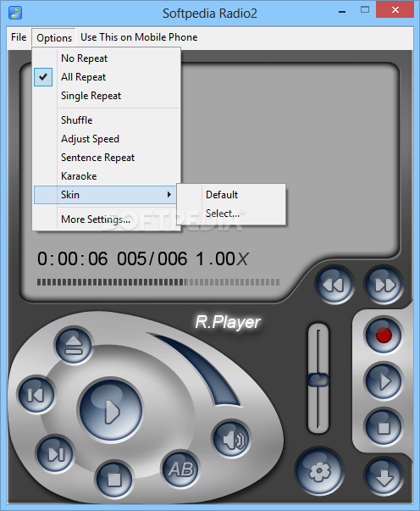Viewport: 420px width, 511px height.
Task: Open settings with the gear button
Action: point(319,471)
